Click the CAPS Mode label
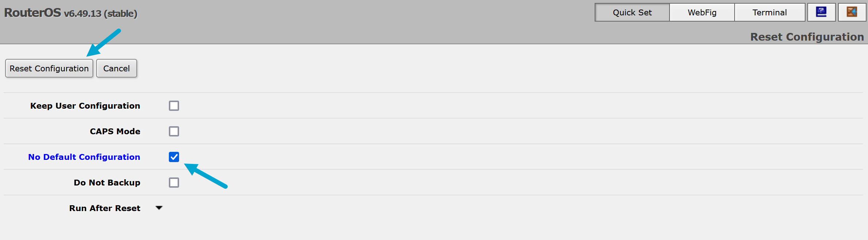The image size is (868, 240). tap(115, 131)
